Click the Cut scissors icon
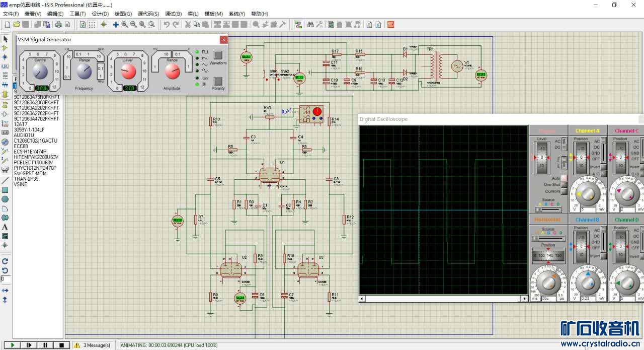The width and height of the screenshot is (644, 350). tap(188, 24)
